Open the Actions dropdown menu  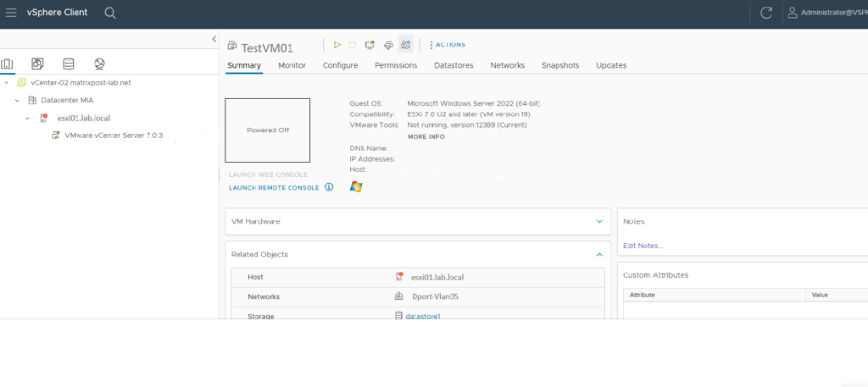448,45
